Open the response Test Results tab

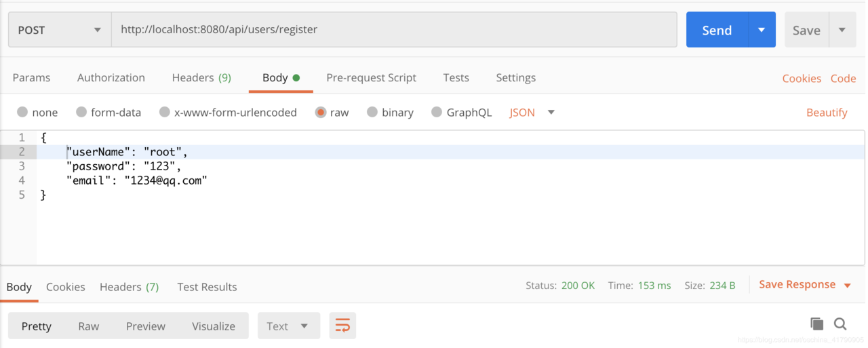click(207, 287)
